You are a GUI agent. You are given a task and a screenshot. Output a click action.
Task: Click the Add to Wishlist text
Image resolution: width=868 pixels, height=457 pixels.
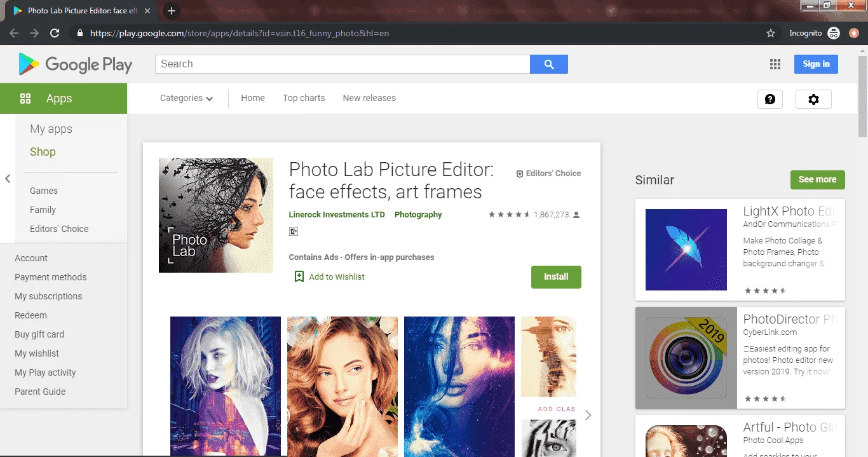point(337,277)
